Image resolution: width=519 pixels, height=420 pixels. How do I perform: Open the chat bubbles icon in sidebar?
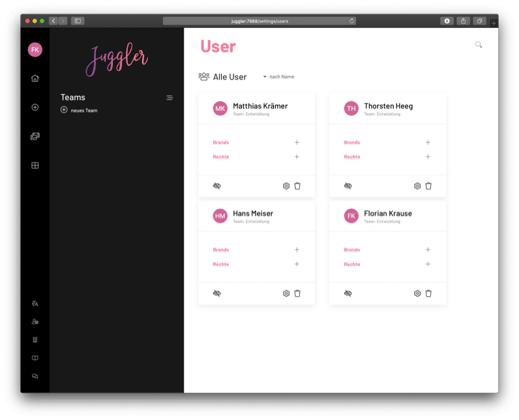point(35,376)
